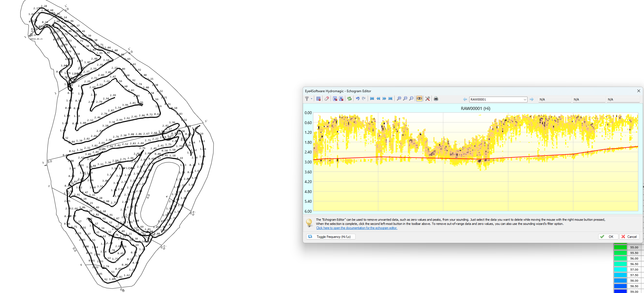Open the echogram editor documentation link
This screenshot has height=293, width=644.
[357, 228]
